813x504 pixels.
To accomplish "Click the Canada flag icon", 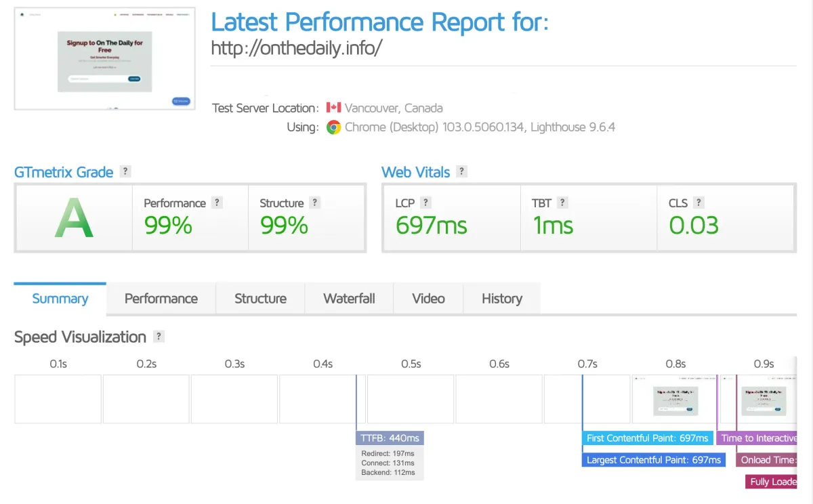I will coord(333,108).
